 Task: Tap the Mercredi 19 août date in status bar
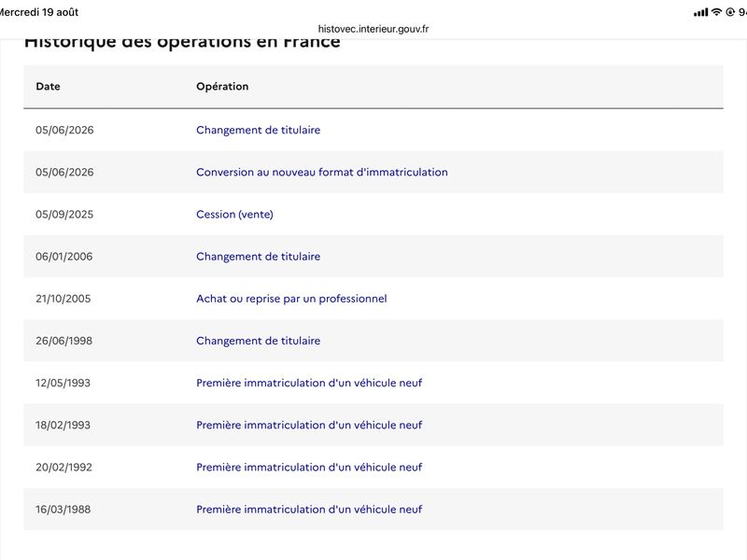(39, 12)
